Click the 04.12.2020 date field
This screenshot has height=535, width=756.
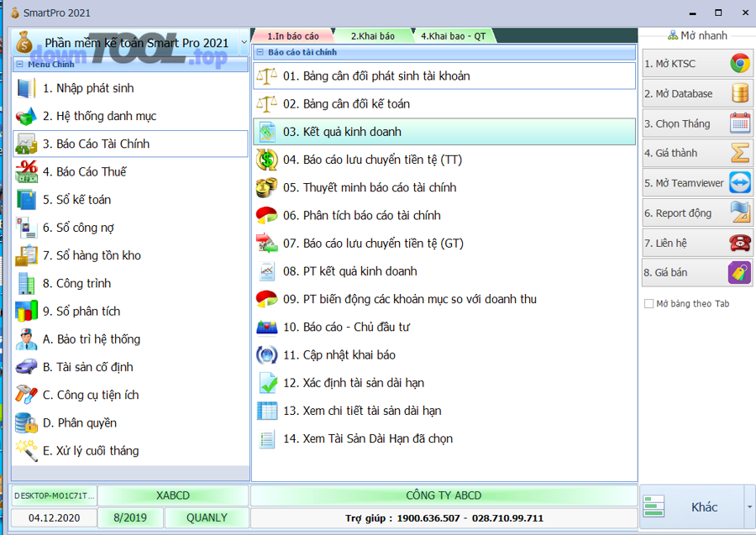click(x=54, y=517)
